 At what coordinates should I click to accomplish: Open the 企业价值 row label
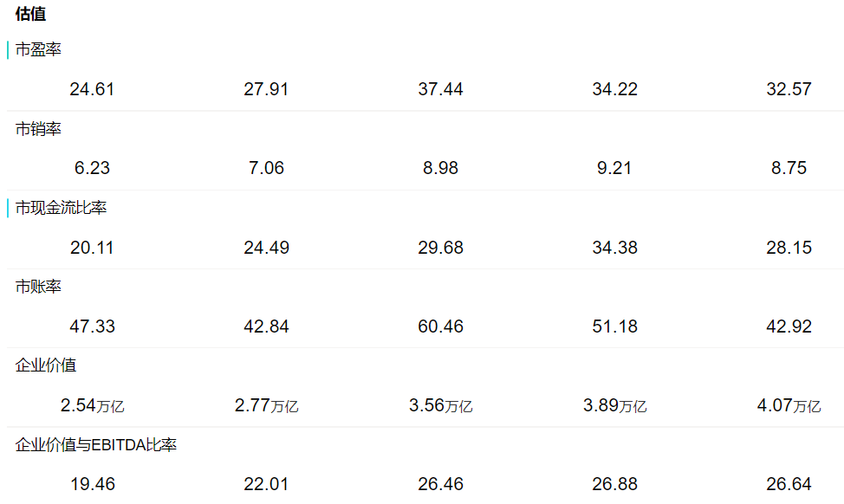pyautogui.click(x=46, y=365)
